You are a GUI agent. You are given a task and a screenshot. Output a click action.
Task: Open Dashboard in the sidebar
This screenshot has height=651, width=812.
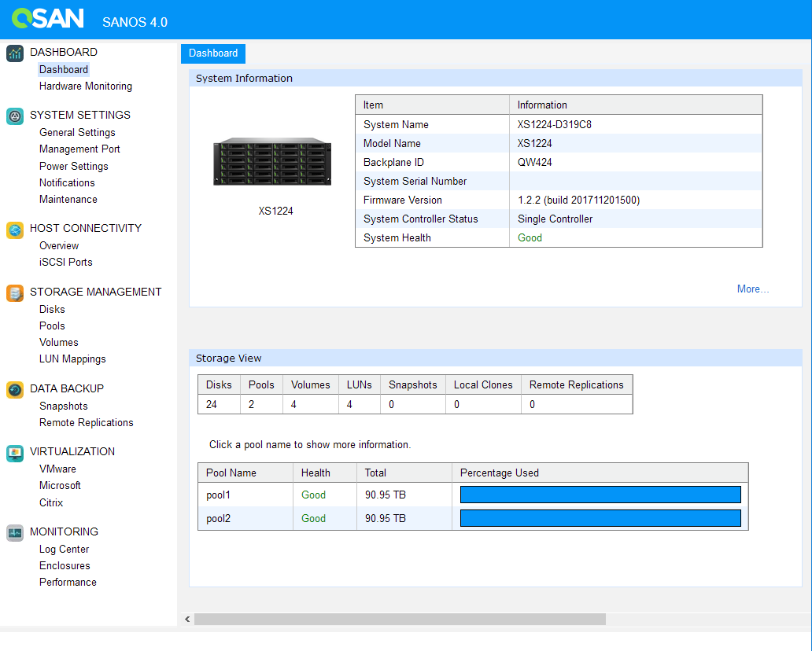pos(64,69)
